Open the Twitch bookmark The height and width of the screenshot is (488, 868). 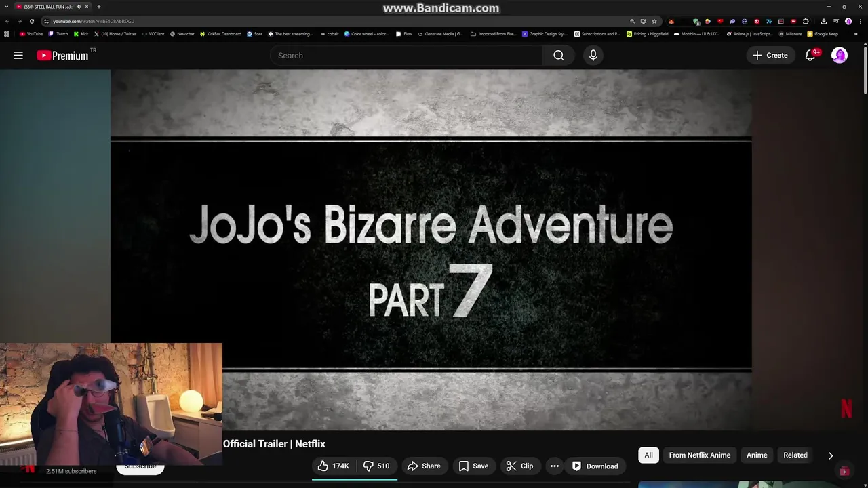[x=58, y=33]
